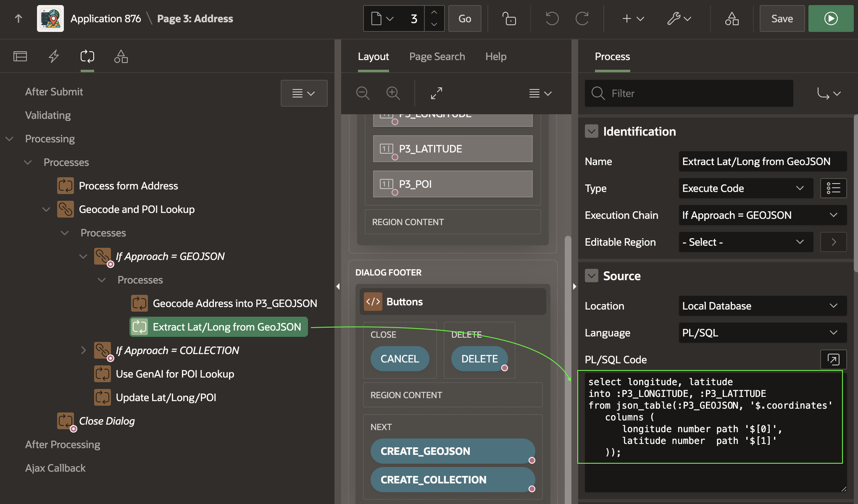The width and height of the screenshot is (858, 504).
Task: Expand If Approach = COLLECTION node
Action: 83,350
